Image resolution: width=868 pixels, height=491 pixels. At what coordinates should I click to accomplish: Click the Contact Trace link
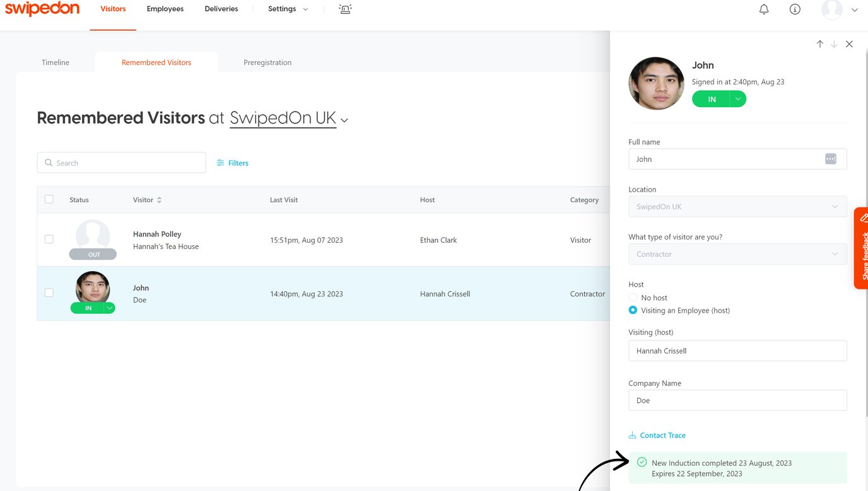point(662,435)
